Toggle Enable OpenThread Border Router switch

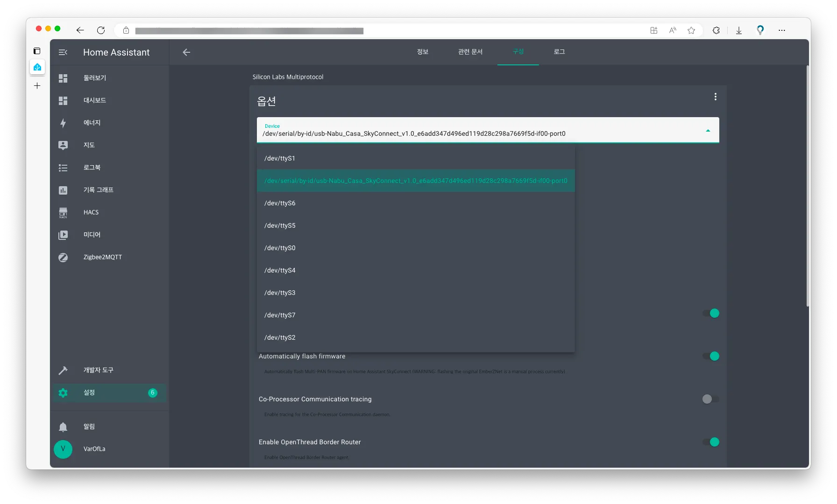tap(711, 442)
